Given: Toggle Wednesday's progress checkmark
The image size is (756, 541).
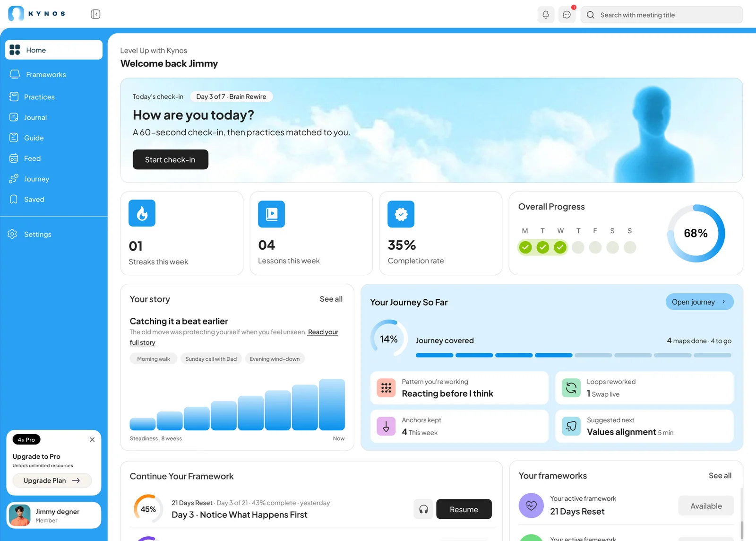Looking at the screenshot, I should [x=560, y=247].
